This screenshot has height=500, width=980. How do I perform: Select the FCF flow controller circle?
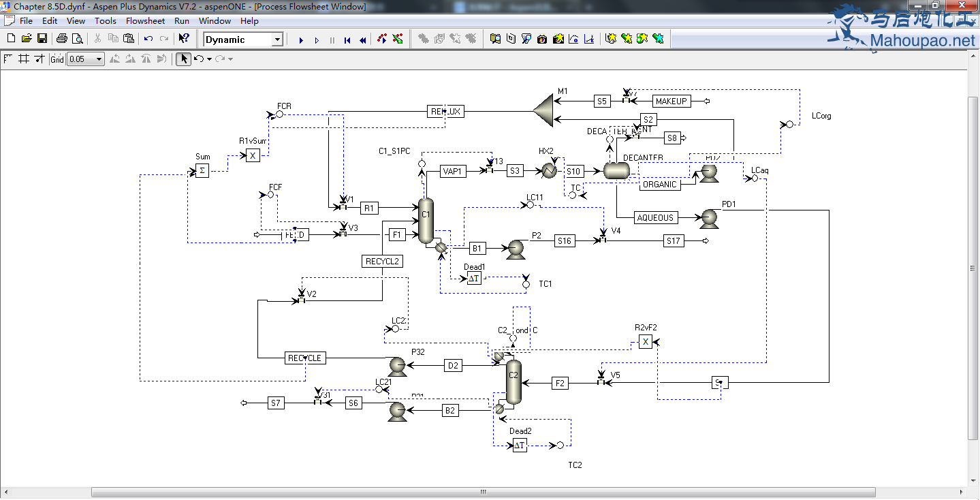[270, 195]
